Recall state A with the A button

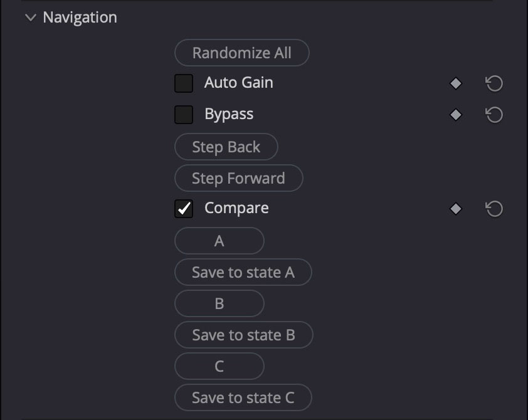219,241
